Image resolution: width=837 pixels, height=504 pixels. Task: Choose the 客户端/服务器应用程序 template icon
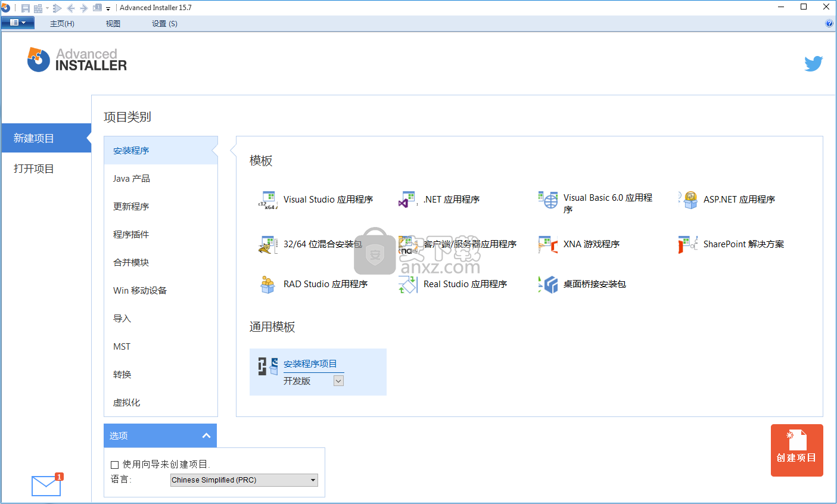coord(407,244)
